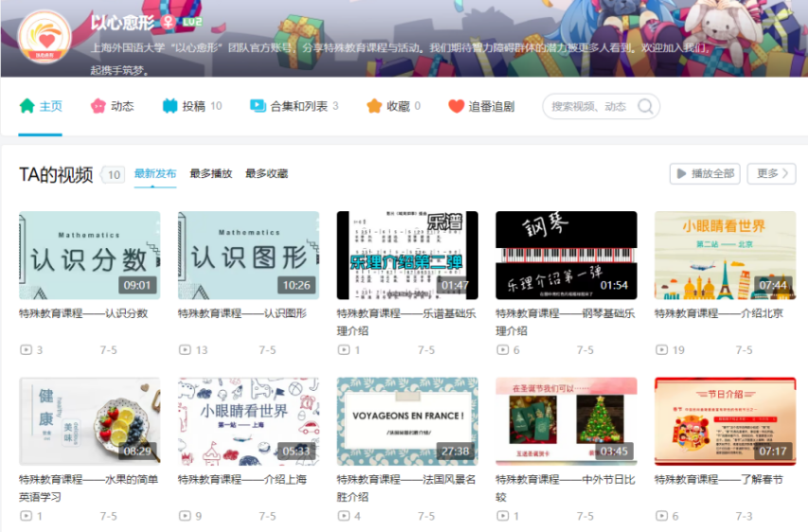Open 合集和列表 collections icon

tap(258, 106)
